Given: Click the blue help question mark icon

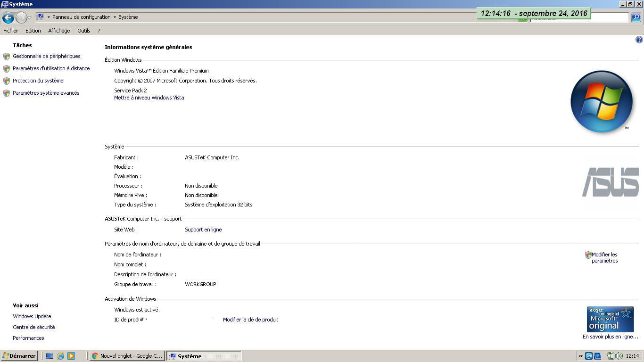Looking at the screenshot, I should [x=639, y=40].
